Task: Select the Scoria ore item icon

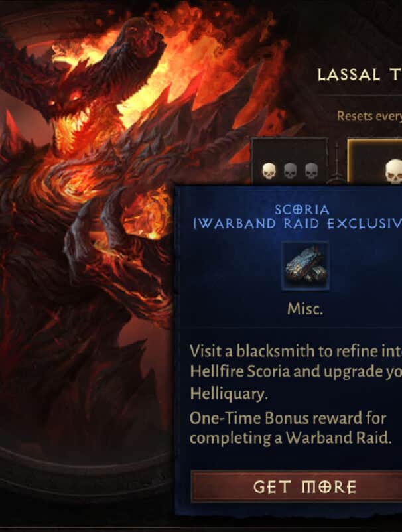Action: tap(305, 265)
